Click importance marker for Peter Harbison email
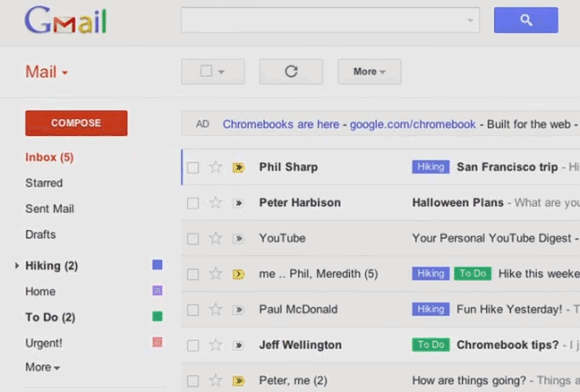Image resolution: width=580 pixels, height=392 pixels. tap(239, 203)
